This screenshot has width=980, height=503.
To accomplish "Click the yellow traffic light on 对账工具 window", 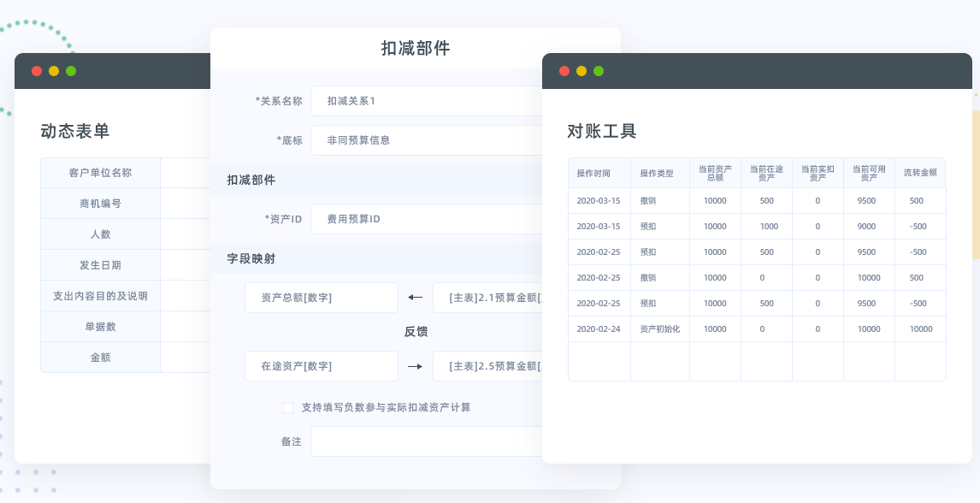I will click(x=581, y=71).
